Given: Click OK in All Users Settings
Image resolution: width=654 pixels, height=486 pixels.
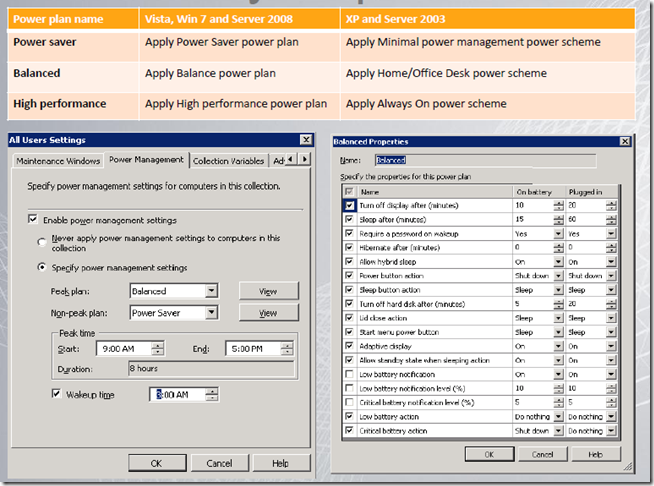Looking at the screenshot, I should (x=157, y=463).
